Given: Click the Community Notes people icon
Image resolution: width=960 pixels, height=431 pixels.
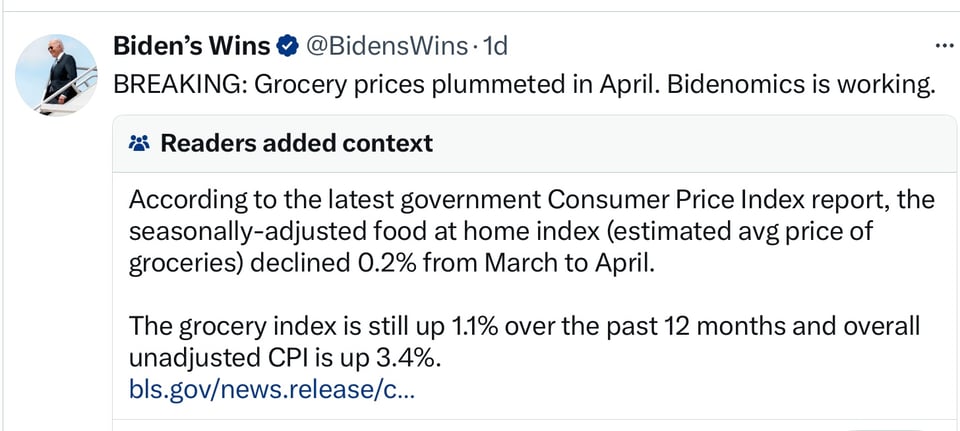Looking at the screenshot, I should (140, 143).
